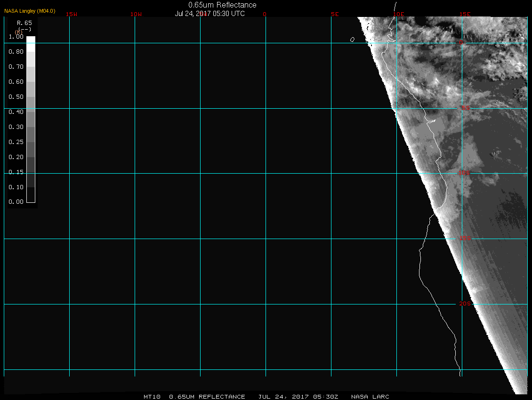
Task: Click the JUL 24, 2017 05:30Z footer timestamp
Action: click(x=298, y=397)
